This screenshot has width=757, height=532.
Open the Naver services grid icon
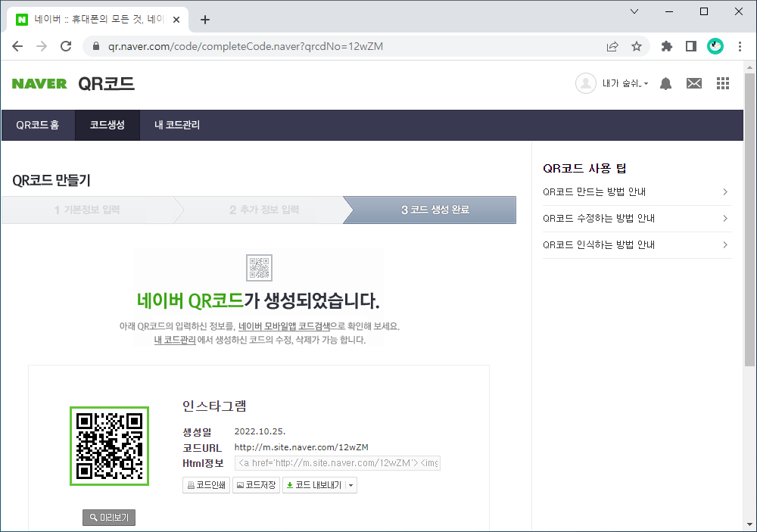coord(723,83)
